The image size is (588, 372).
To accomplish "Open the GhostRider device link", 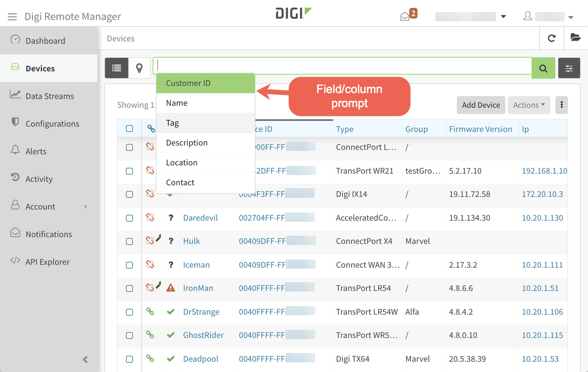I will 203,335.
